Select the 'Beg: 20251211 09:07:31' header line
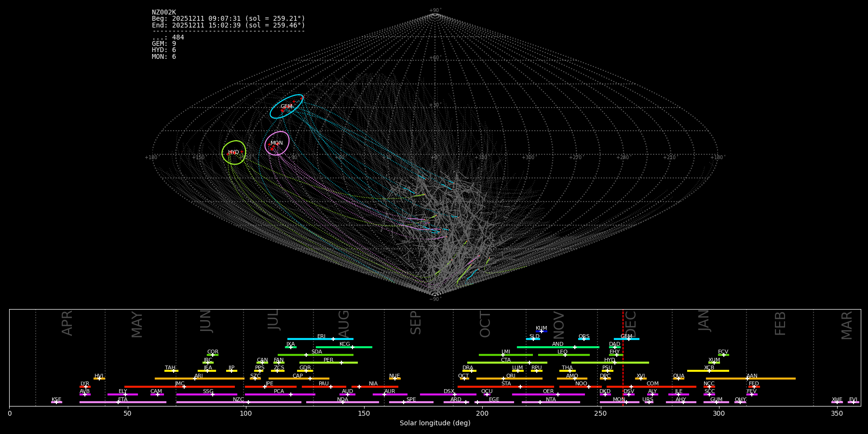Screen dimensions: 868x434 click(229, 19)
